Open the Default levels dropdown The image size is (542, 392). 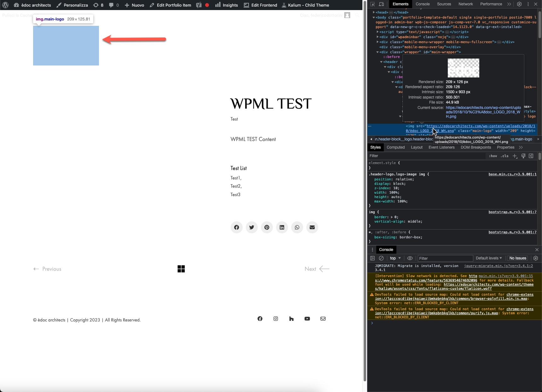coord(489,258)
